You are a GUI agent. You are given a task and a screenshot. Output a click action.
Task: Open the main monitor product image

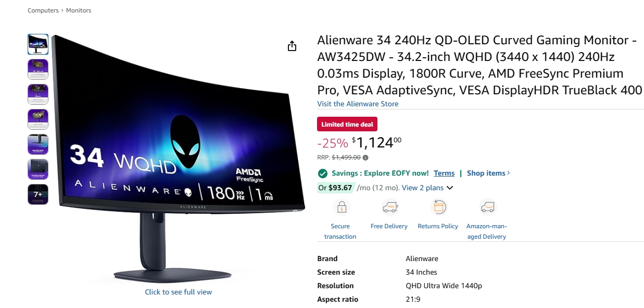click(179, 156)
